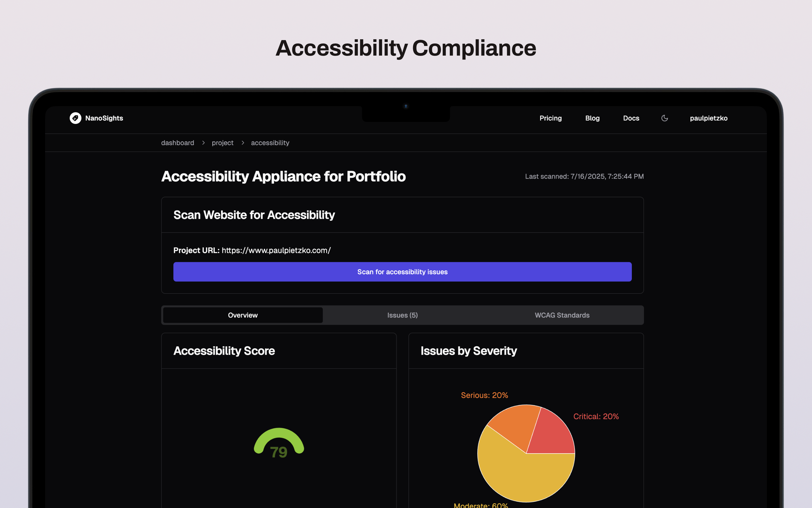
Task: Go to dashboard breadcrumb
Action: click(178, 143)
